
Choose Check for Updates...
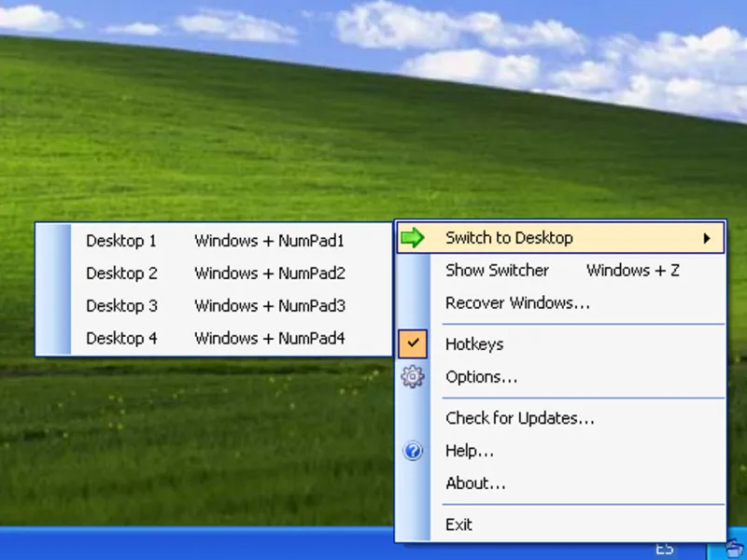561,417
